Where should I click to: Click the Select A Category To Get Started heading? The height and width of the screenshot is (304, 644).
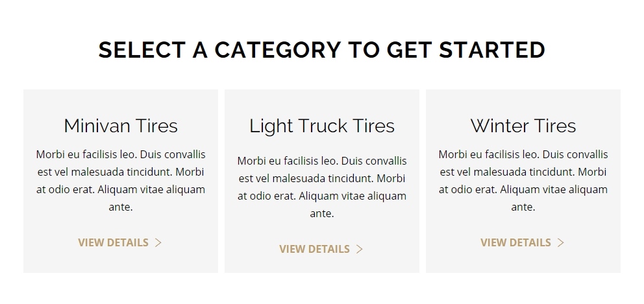click(x=322, y=50)
